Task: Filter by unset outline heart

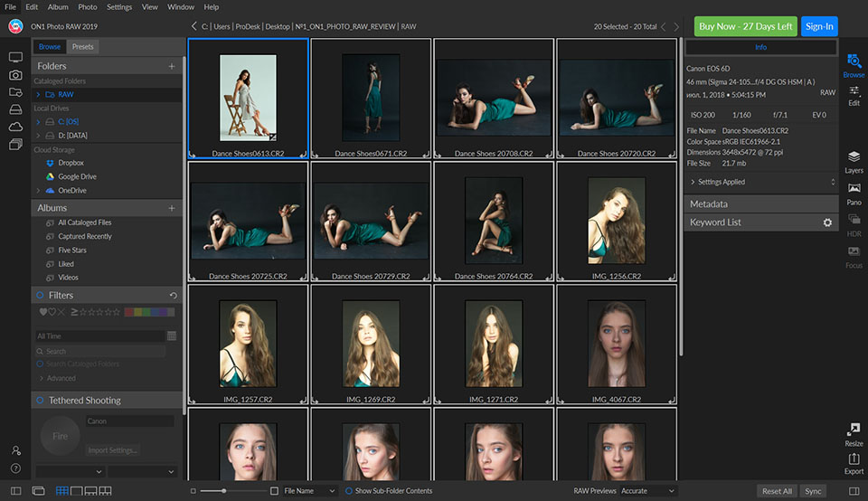Action: pyautogui.click(x=52, y=312)
